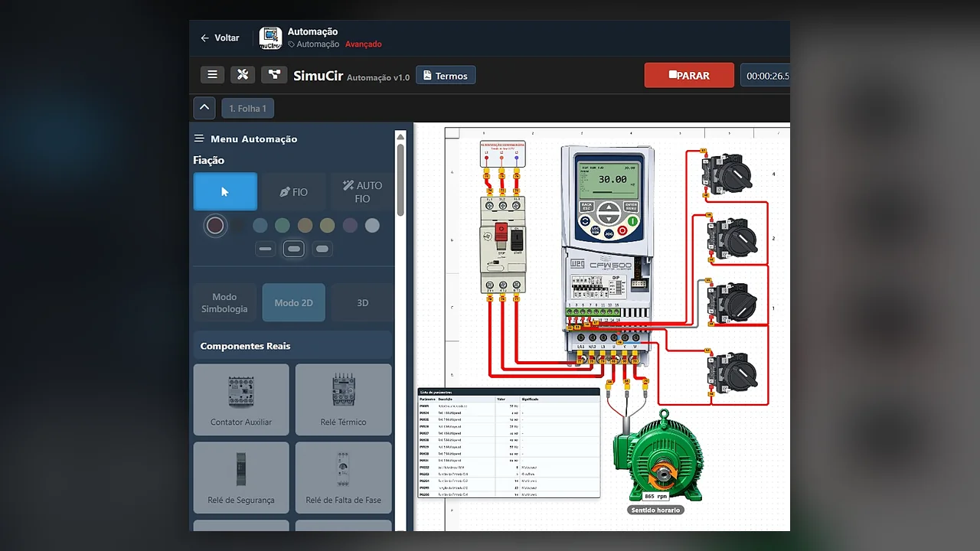Open the tools wrench-and-screwdriver icon

click(x=243, y=74)
